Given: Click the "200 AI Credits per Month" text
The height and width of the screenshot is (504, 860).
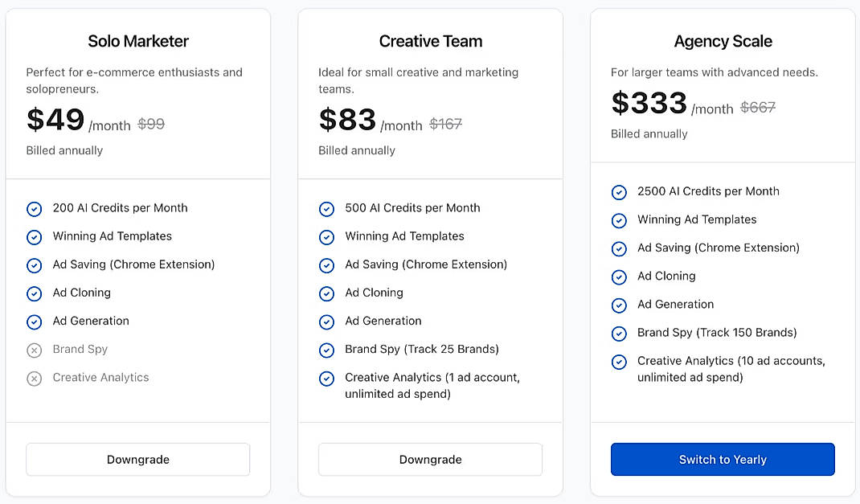Looking at the screenshot, I should 120,208.
